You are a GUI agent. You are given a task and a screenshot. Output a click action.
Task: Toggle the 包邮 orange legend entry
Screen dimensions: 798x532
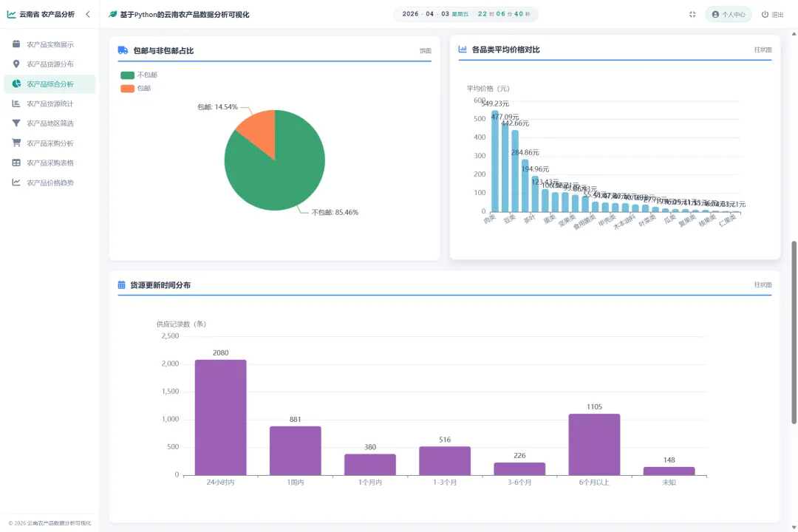[135, 88]
